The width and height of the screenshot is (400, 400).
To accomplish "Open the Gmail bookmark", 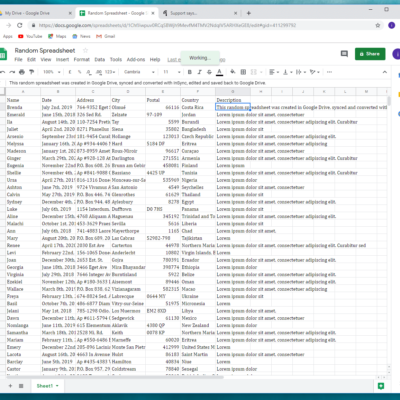I will (x=105, y=36).
